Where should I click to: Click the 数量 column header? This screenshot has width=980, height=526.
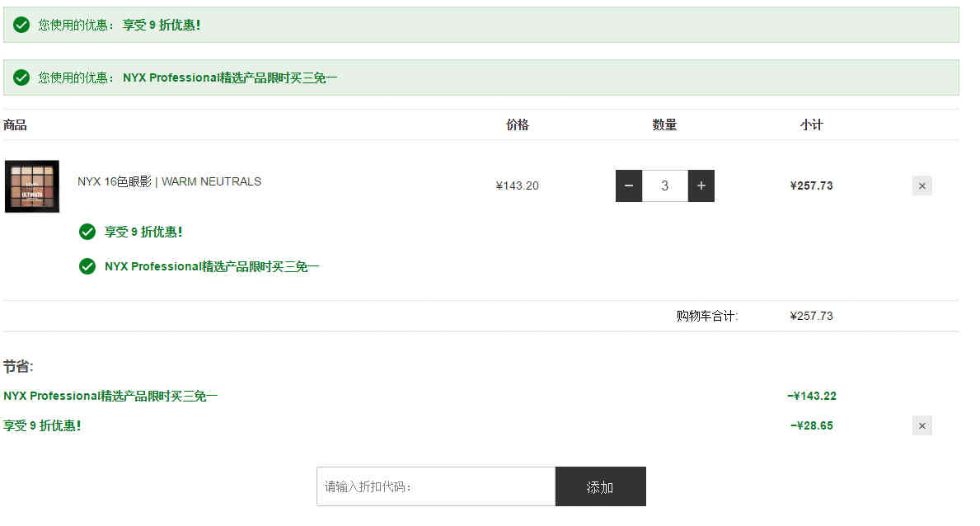(x=664, y=125)
